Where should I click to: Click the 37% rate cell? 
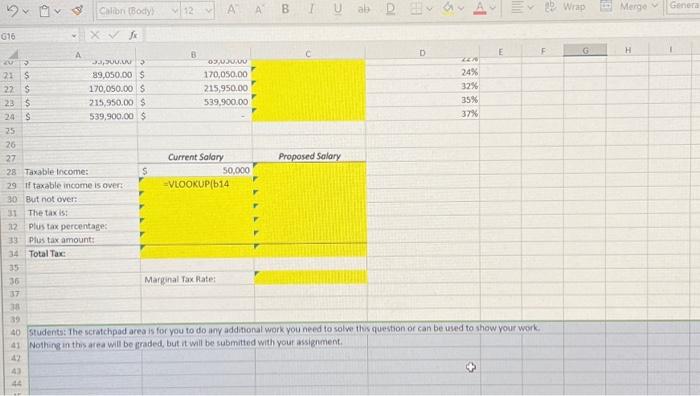pos(424,113)
